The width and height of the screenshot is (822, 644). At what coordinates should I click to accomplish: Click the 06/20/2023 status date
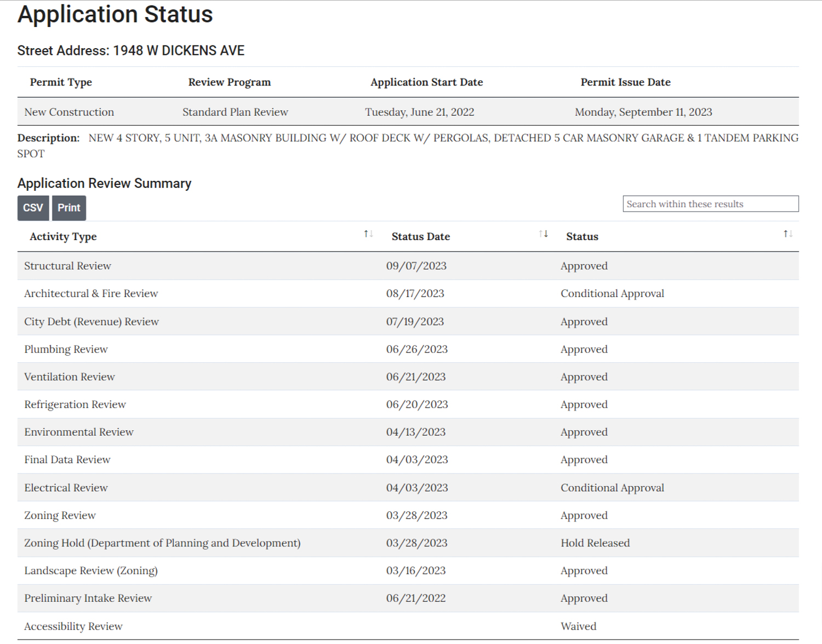[x=417, y=404]
